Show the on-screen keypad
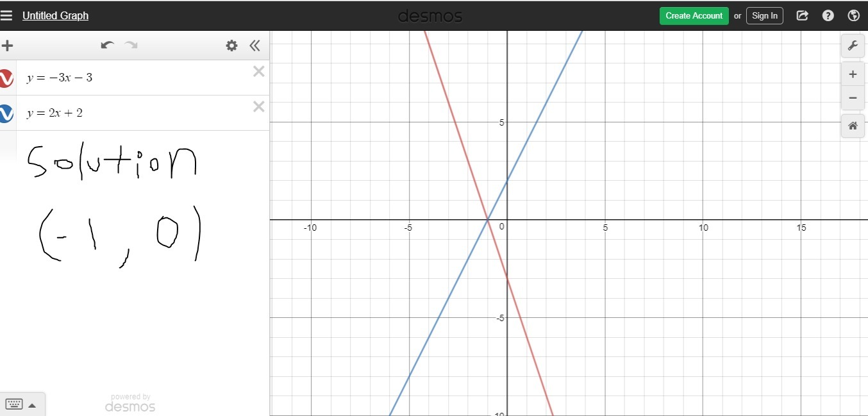This screenshot has width=868, height=416. tap(21, 404)
